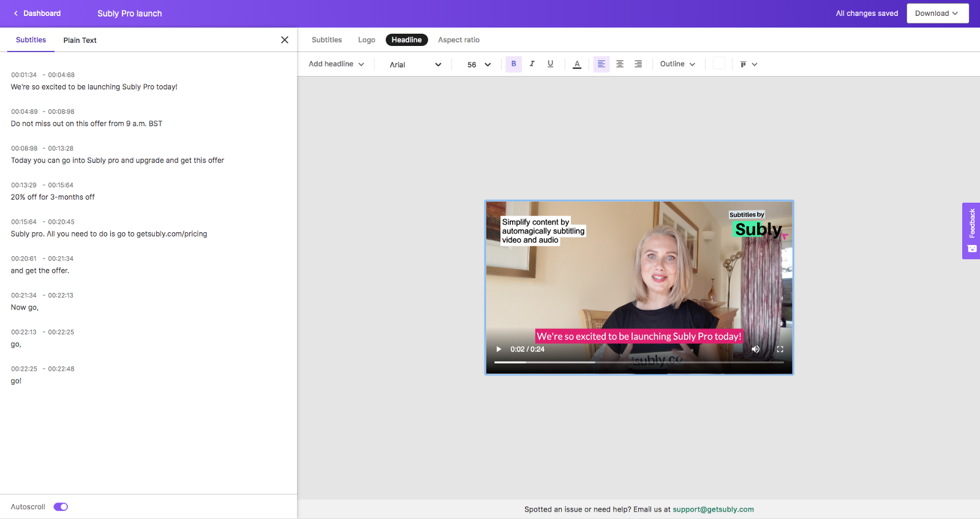
Task: Mute the video volume
Action: tap(756, 349)
